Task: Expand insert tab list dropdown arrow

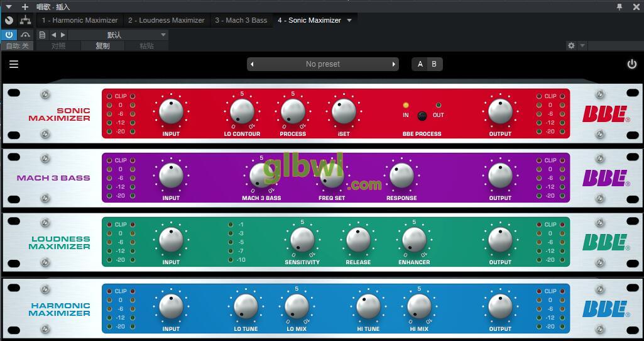Action: click(x=349, y=20)
